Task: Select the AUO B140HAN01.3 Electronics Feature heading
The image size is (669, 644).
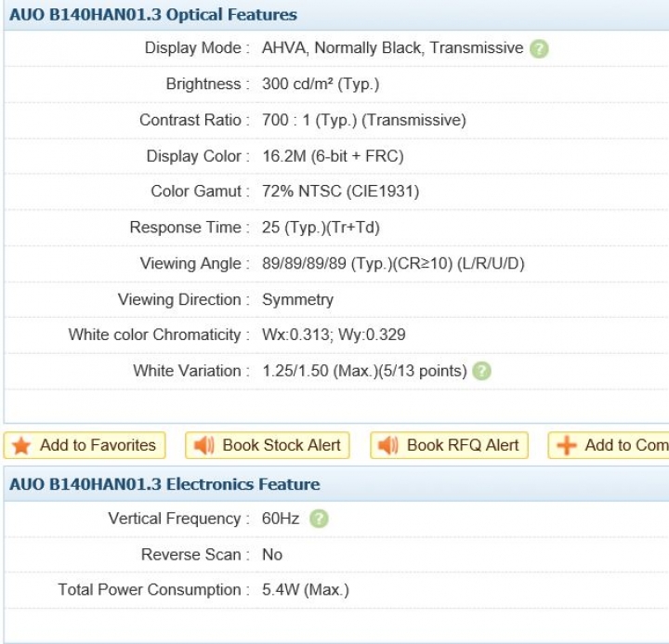Action: [x=164, y=484]
